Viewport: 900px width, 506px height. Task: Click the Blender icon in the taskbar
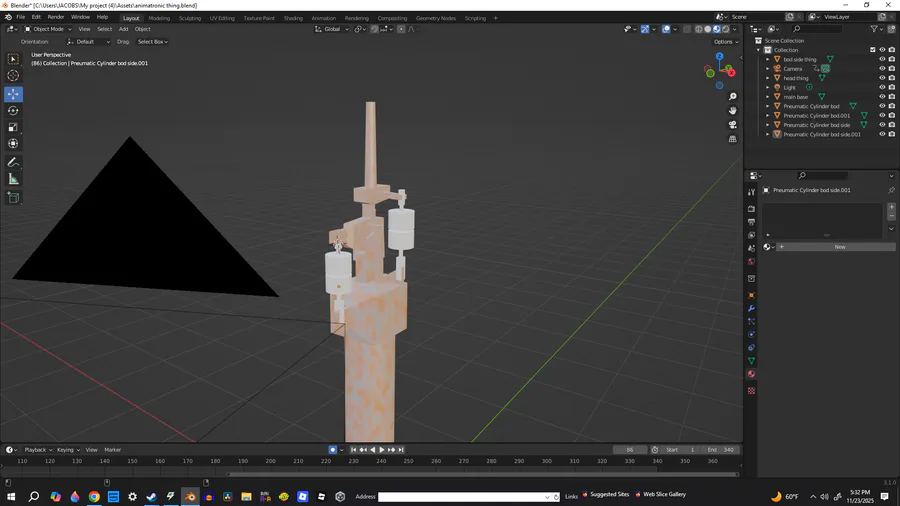(x=190, y=497)
